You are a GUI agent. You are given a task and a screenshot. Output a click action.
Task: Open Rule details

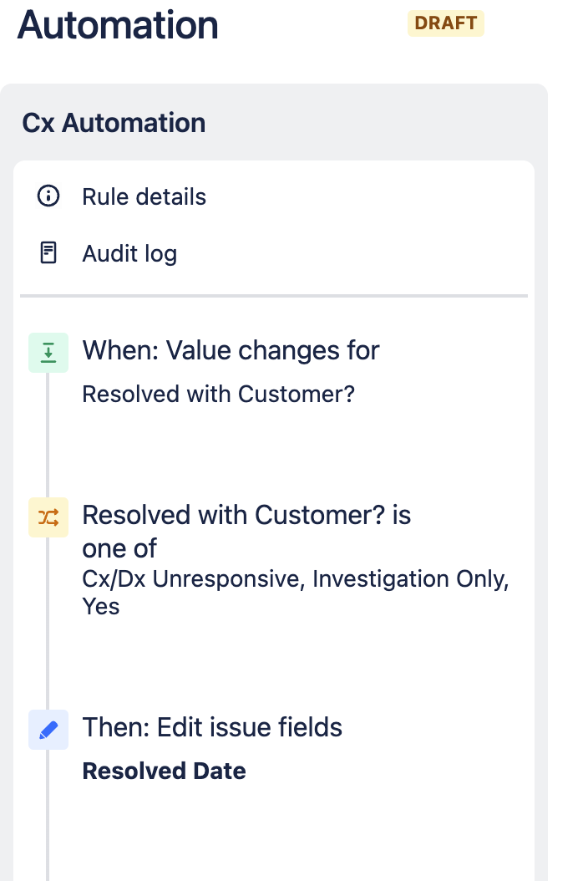coord(144,196)
